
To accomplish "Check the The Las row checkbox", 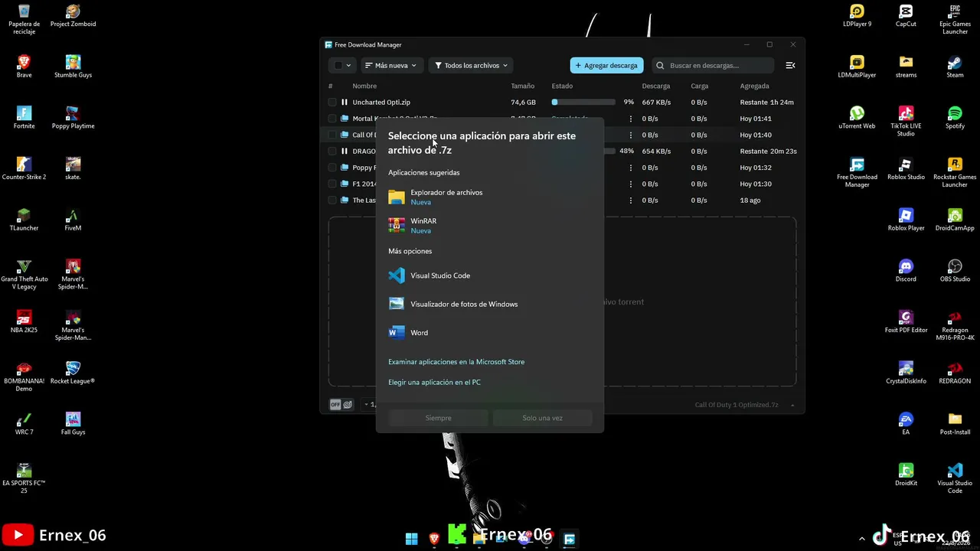I will (332, 201).
